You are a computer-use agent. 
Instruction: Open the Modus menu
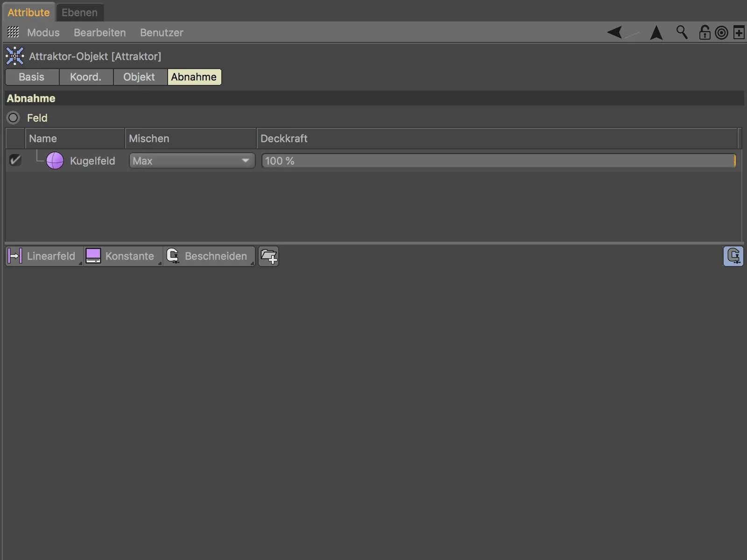43,33
